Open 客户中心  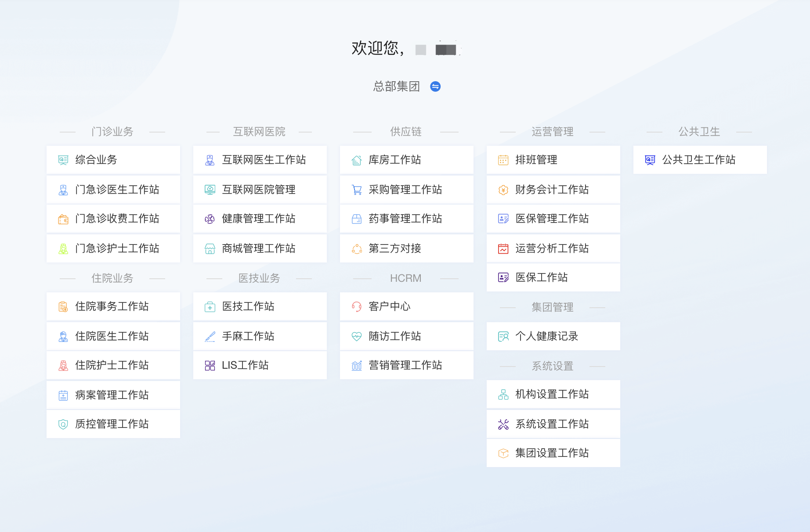click(407, 306)
